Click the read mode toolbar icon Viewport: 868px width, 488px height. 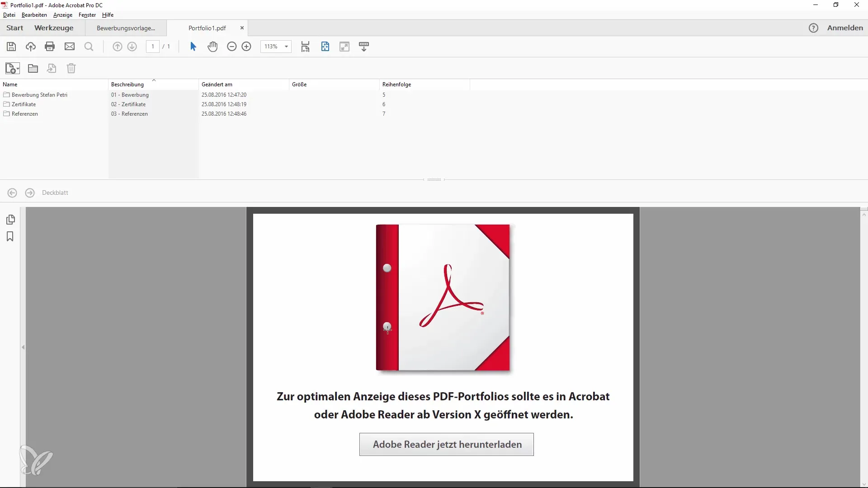tap(364, 47)
